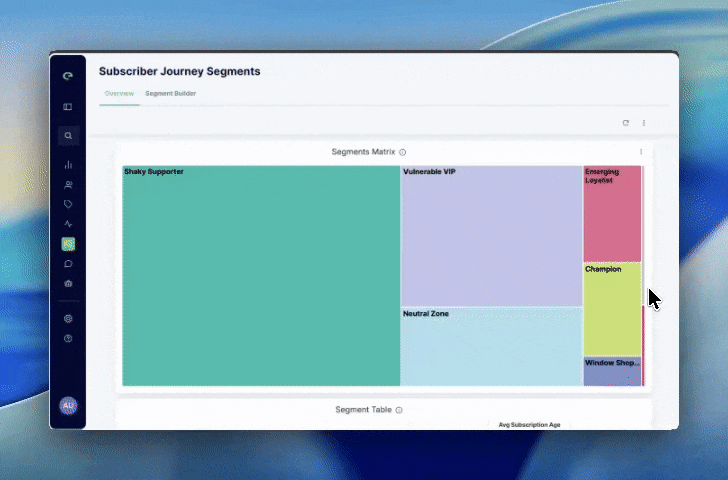Viewport: 728px width, 480px height.
Task: Open the settings gear icon
Action: (68, 319)
